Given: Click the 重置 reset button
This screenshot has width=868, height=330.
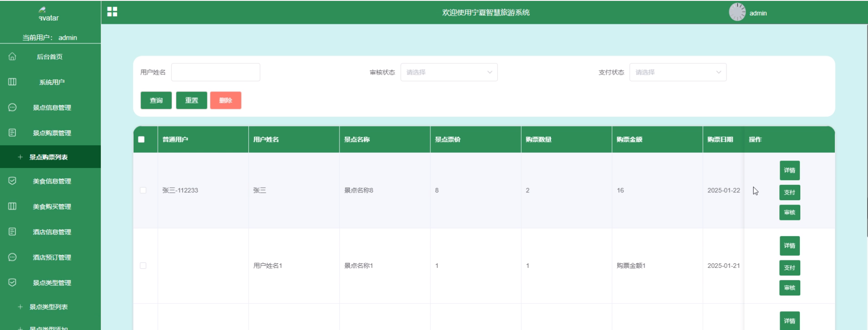Looking at the screenshot, I should [x=191, y=100].
